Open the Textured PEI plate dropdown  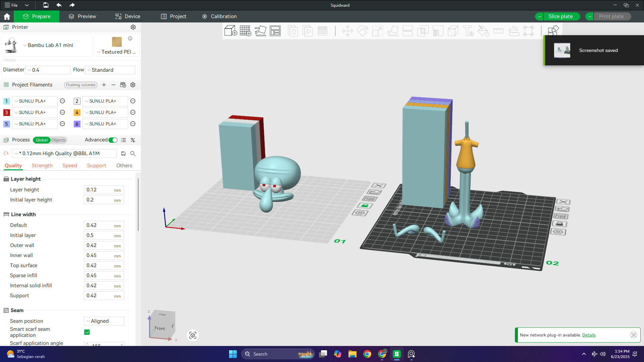116,52
